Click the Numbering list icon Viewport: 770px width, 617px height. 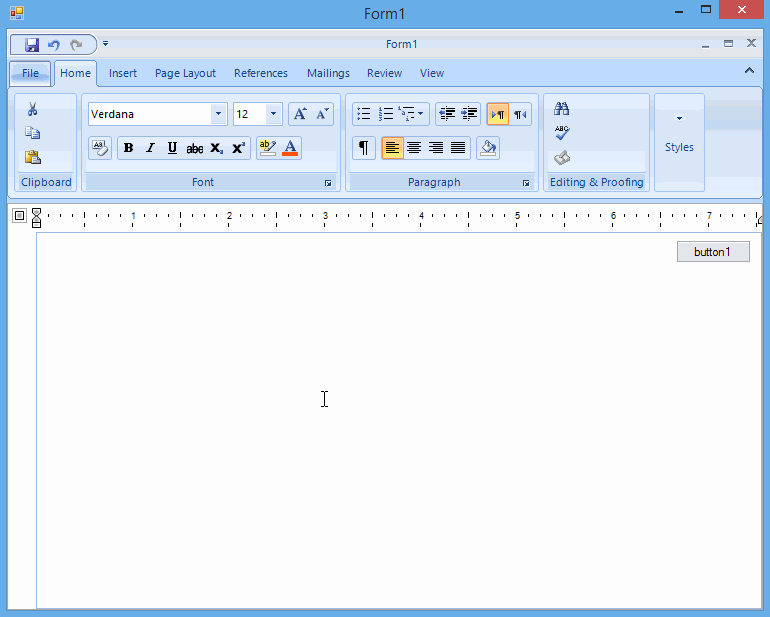pyautogui.click(x=386, y=114)
